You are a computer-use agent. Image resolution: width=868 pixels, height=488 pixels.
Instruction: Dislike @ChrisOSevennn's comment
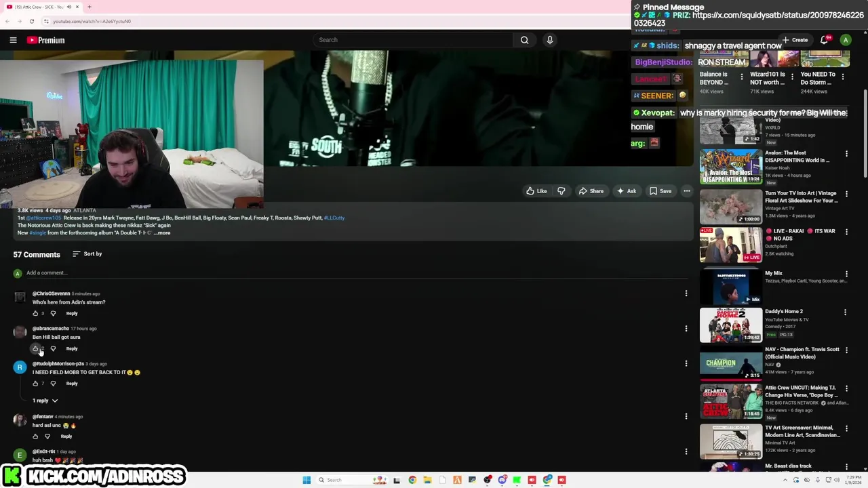click(53, 313)
